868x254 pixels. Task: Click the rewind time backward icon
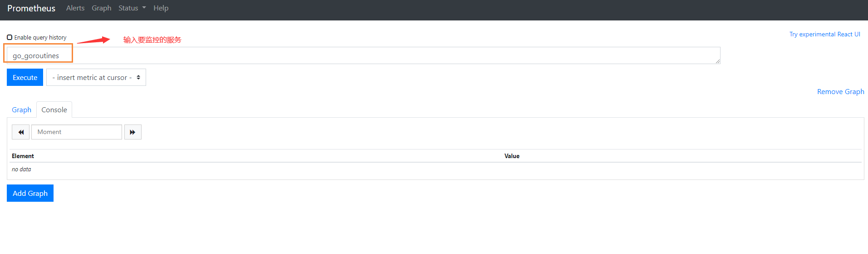21,132
